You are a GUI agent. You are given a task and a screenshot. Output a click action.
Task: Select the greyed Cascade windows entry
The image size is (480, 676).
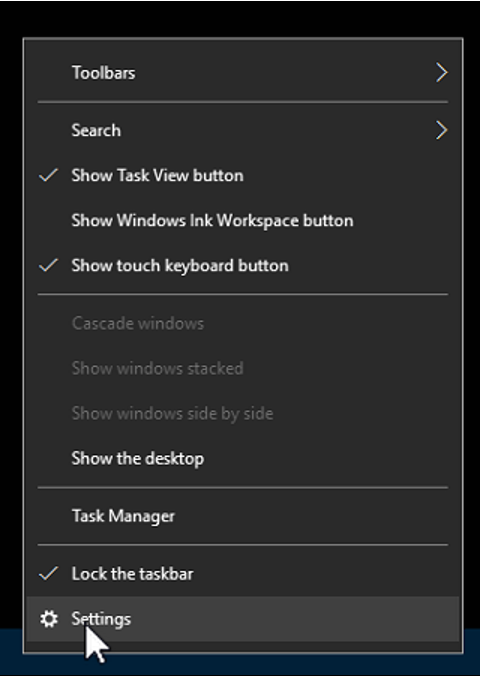[x=243, y=323]
